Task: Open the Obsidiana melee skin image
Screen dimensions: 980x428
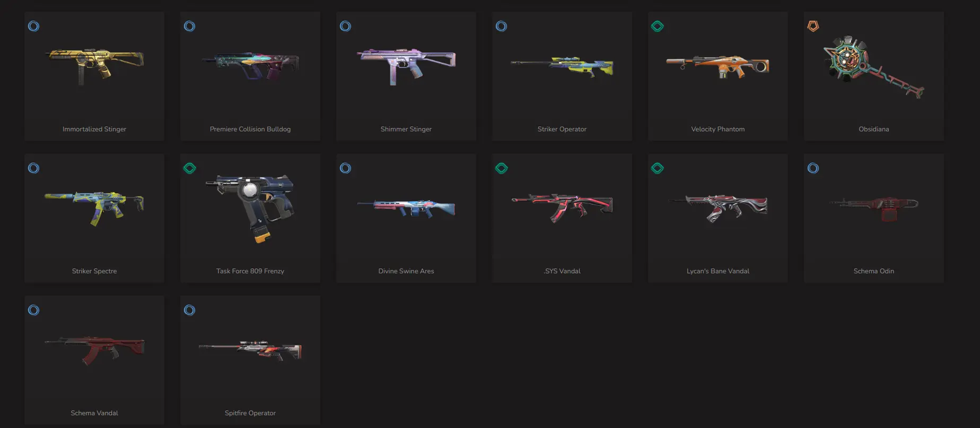Action: click(x=873, y=67)
